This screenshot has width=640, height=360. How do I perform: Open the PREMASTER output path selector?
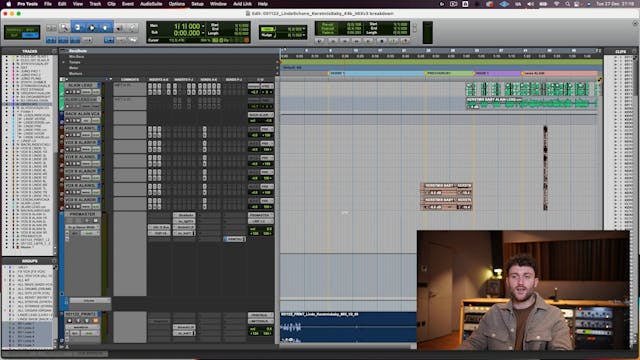[260, 221]
